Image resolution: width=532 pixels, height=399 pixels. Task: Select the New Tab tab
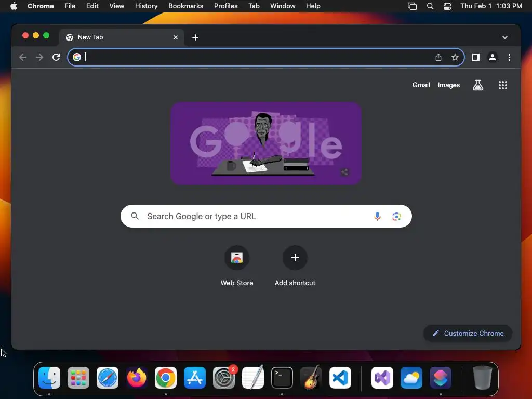[122, 37]
